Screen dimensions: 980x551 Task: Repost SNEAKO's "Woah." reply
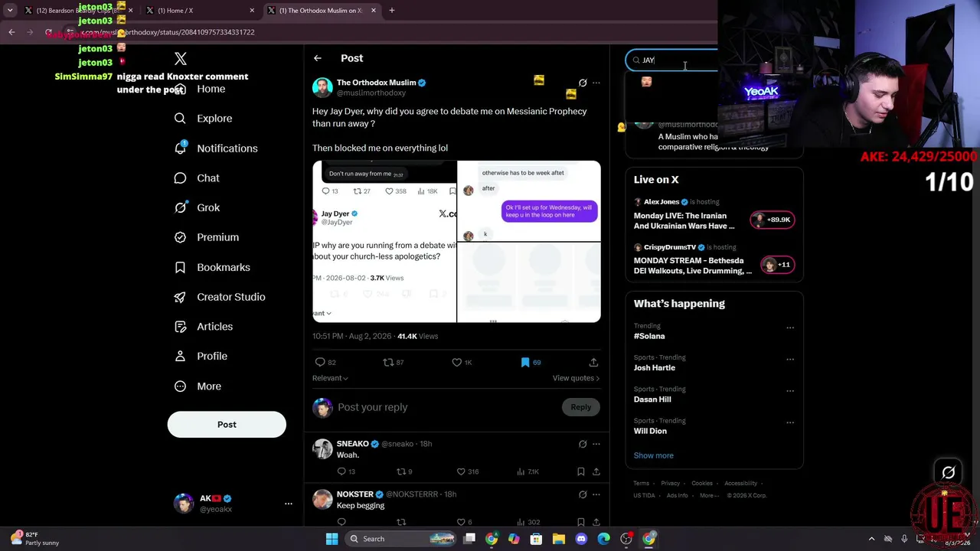(400, 471)
